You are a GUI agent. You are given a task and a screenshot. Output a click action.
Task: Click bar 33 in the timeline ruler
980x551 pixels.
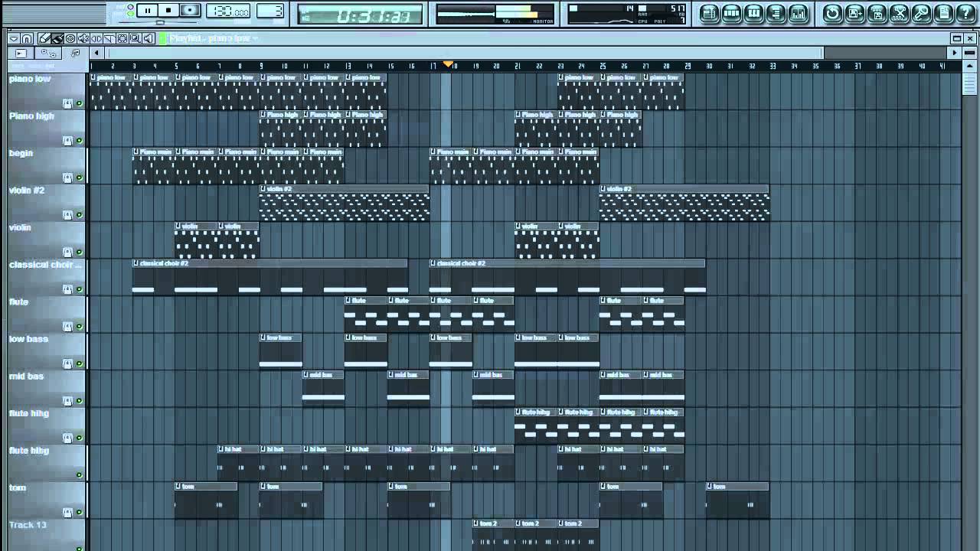pyautogui.click(x=773, y=67)
